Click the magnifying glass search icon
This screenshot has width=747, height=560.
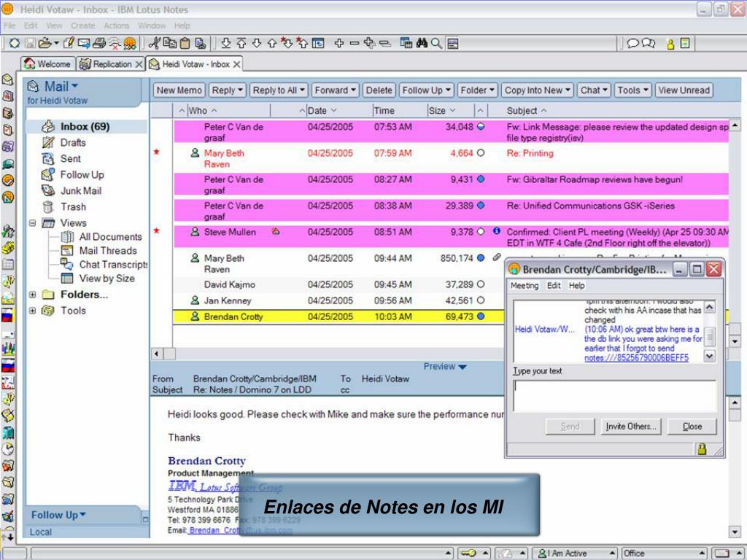(x=436, y=43)
